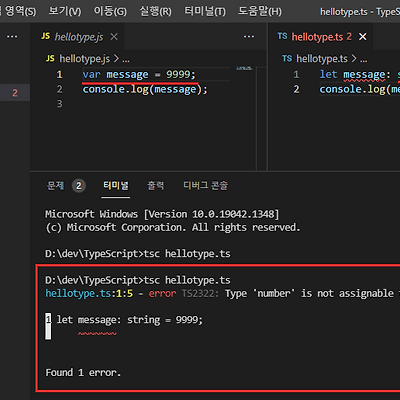The width and height of the screenshot is (400, 400).
Task: Open more actions for hellotype.js editor group
Action: [x=249, y=36]
